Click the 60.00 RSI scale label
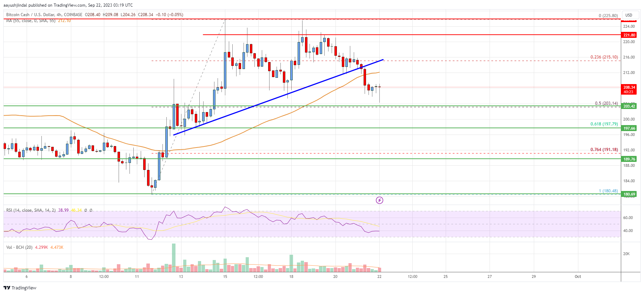Viewport: 644px width, 294px height. click(628, 218)
